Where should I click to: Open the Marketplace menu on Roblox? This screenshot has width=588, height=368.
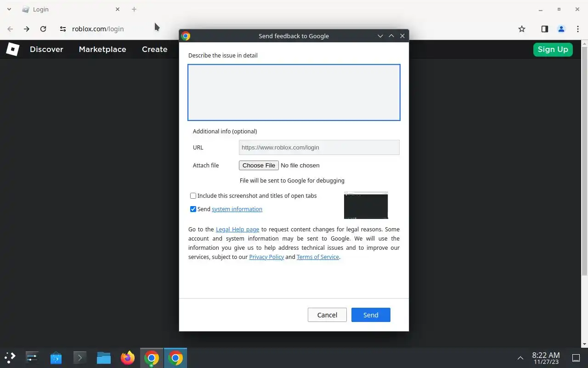click(x=102, y=49)
